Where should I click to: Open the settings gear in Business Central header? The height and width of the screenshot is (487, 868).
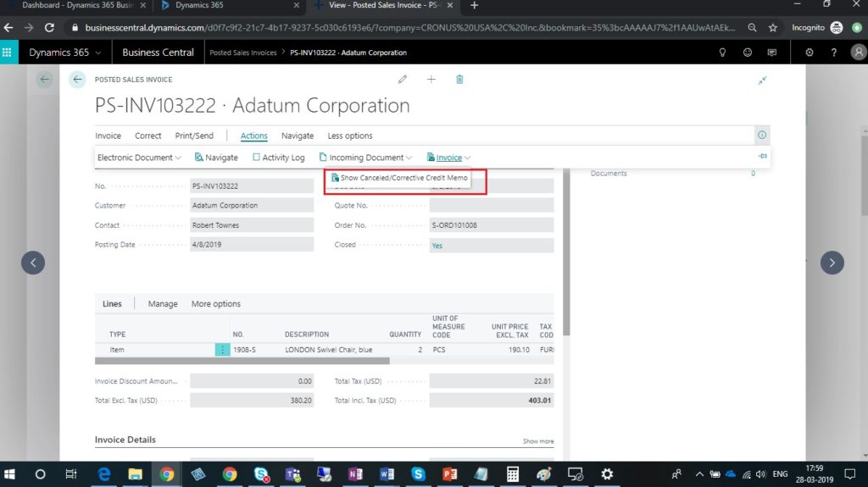(810, 53)
